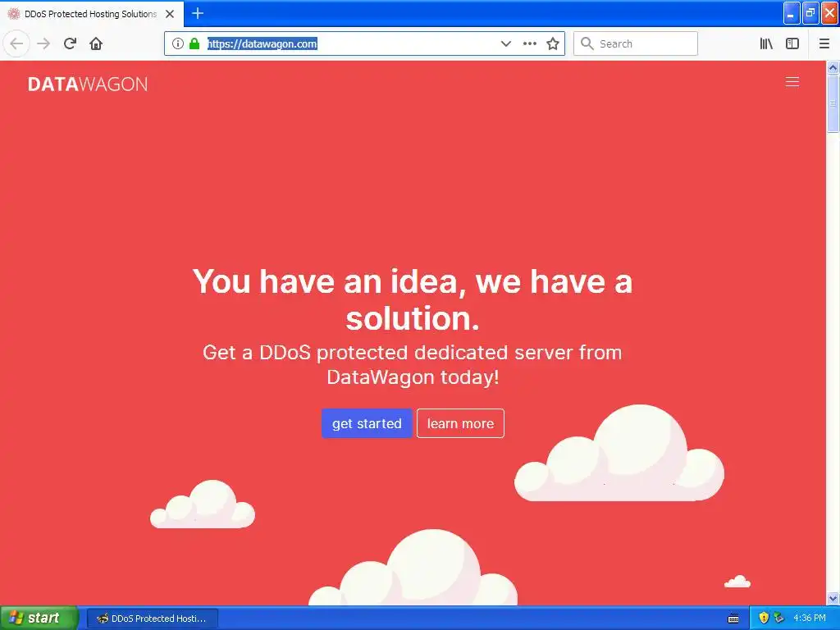
Task: Select the DDoS Protected Hosti... taskbar button
Action: tap(153, 619)
